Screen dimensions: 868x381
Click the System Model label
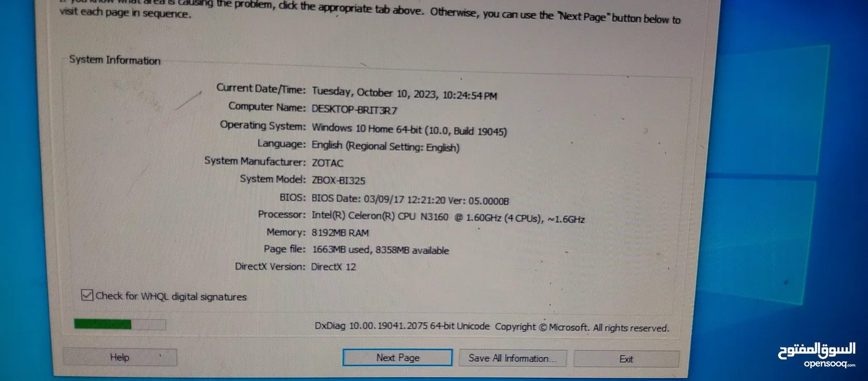pyautogui.click(x=273, y=179)
